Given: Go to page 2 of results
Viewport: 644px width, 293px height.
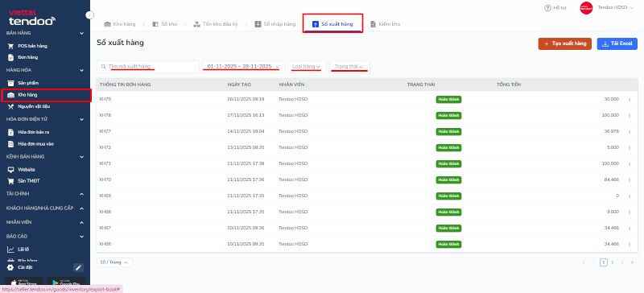Looking at the screenshot, I should [613, 262].
